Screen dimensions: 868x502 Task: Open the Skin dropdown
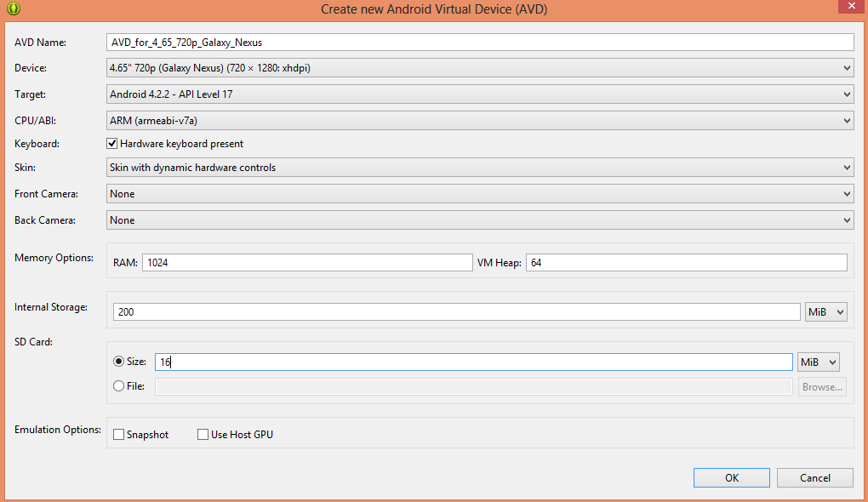480,168
